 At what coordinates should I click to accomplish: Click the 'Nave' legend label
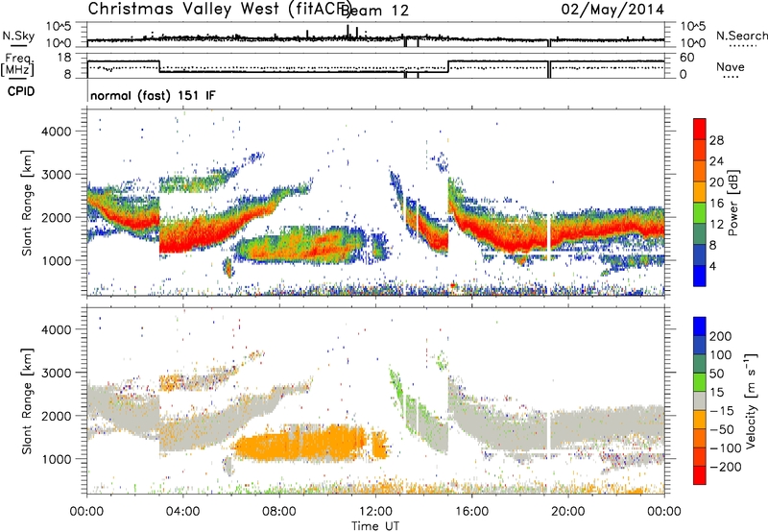pyautogui.click(x=730, y=67)
